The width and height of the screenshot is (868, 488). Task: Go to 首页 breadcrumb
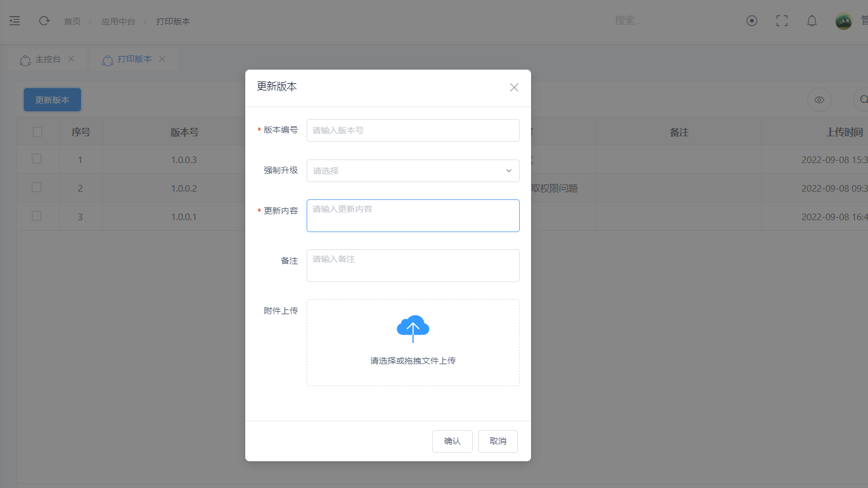point(72,21)
